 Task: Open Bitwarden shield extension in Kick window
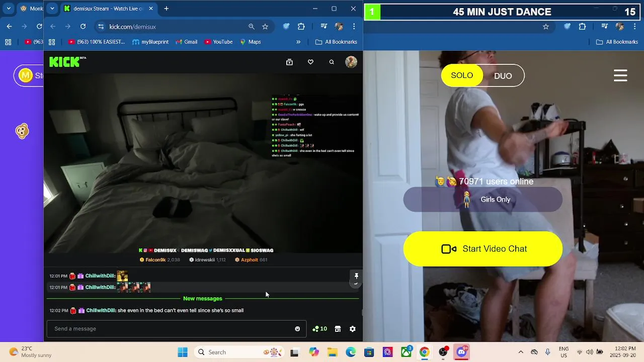coord(286,27)
